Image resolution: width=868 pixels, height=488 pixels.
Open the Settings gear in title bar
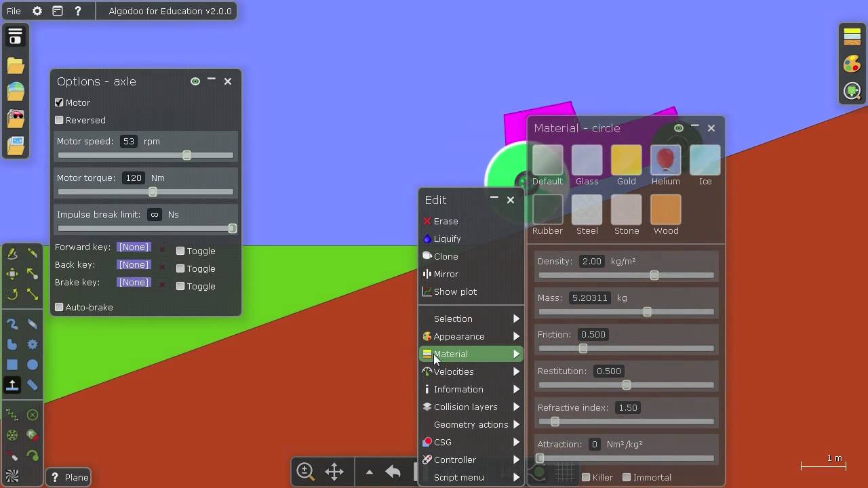pos(37,11)
